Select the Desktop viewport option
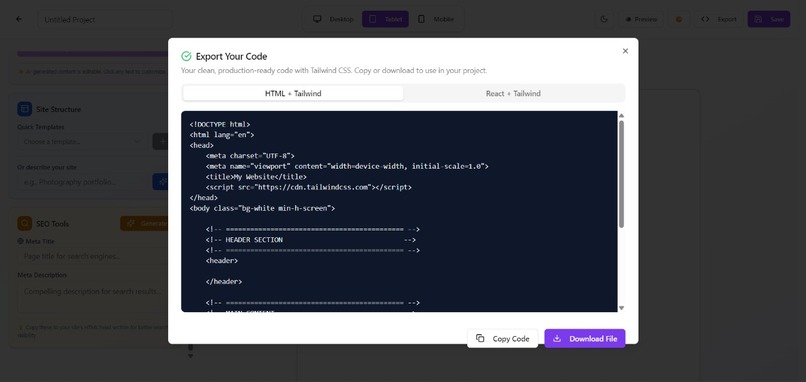Image resolution: width=806 pixels, height=382 pixels. pos(334,19)
